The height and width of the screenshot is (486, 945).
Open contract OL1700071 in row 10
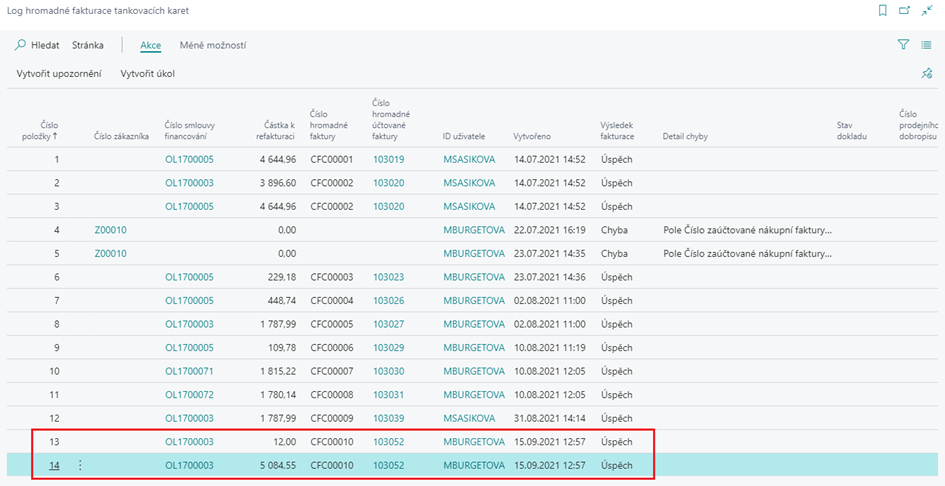[x=189, y=371]
